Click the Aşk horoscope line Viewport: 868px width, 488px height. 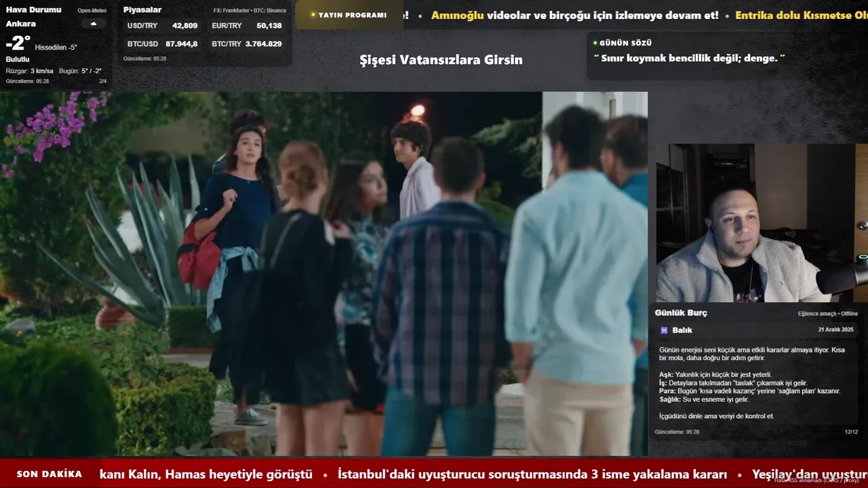coord(715,375)
